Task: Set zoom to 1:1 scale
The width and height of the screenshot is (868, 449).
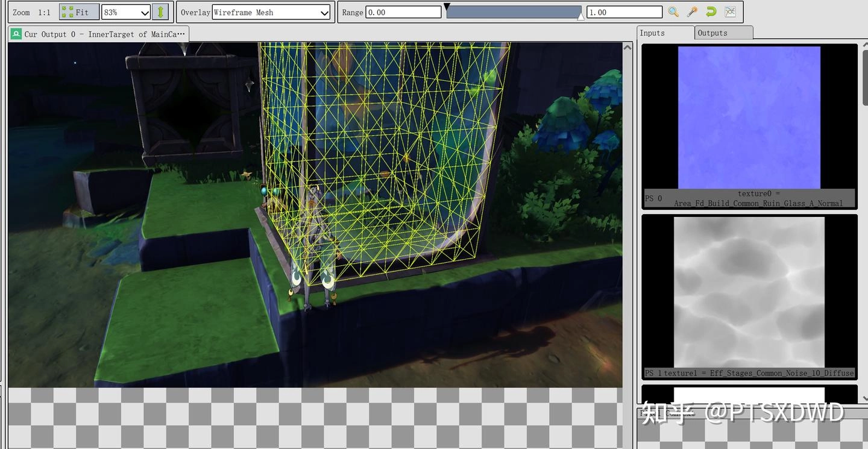Action: coord(44,12)
